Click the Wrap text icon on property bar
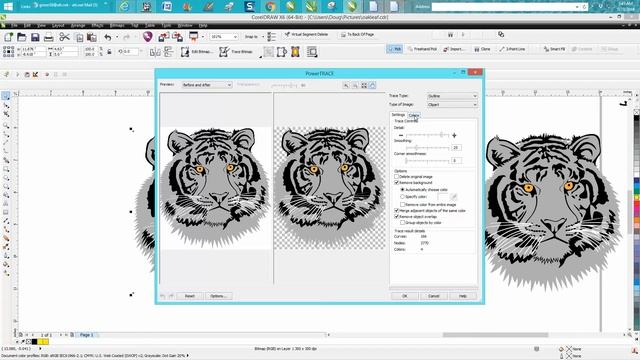The height and width of the screenshot is (360, 640). 312,52
